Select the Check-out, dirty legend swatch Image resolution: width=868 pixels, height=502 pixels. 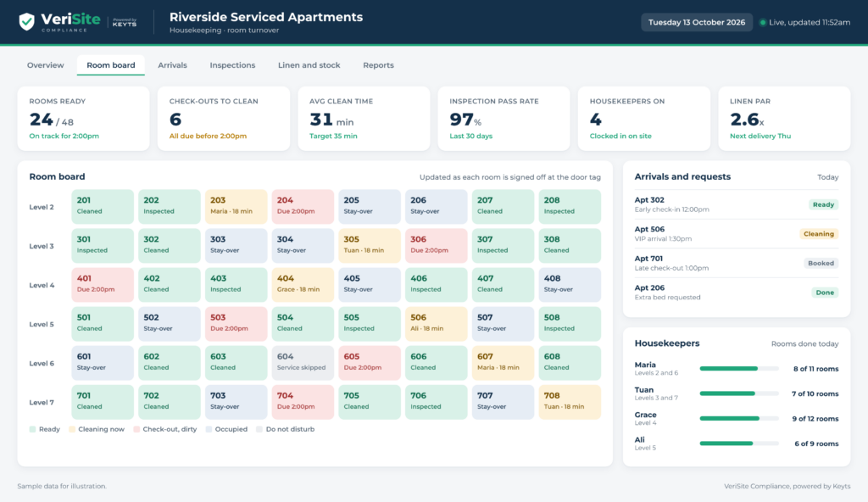136,429
